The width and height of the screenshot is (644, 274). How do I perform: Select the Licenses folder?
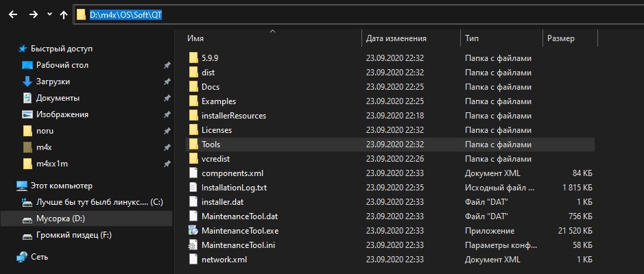click(x=217, y=130)
